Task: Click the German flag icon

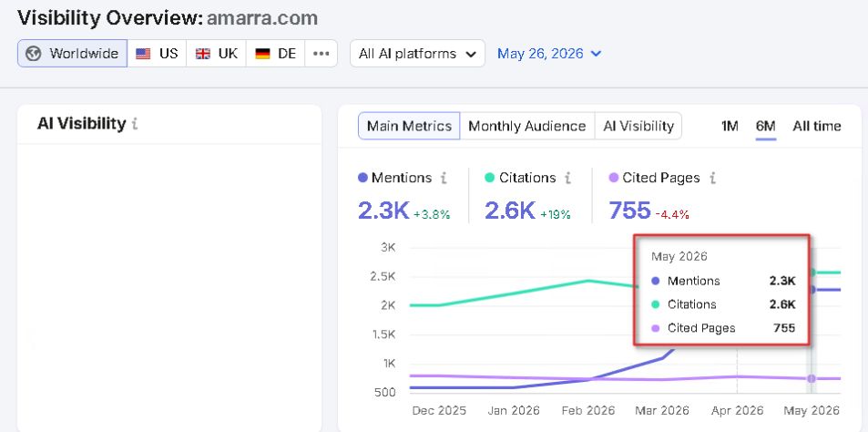Action: click(x=262, y=54)
